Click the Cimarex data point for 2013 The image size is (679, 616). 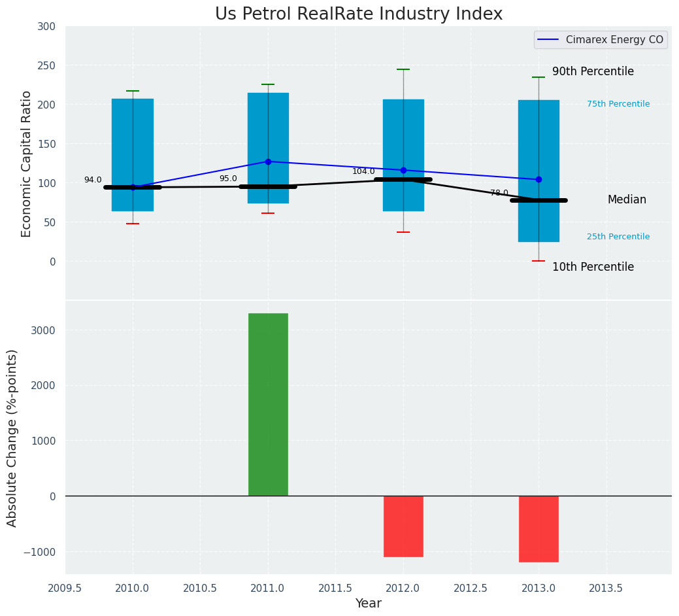[x=538, y=179]
